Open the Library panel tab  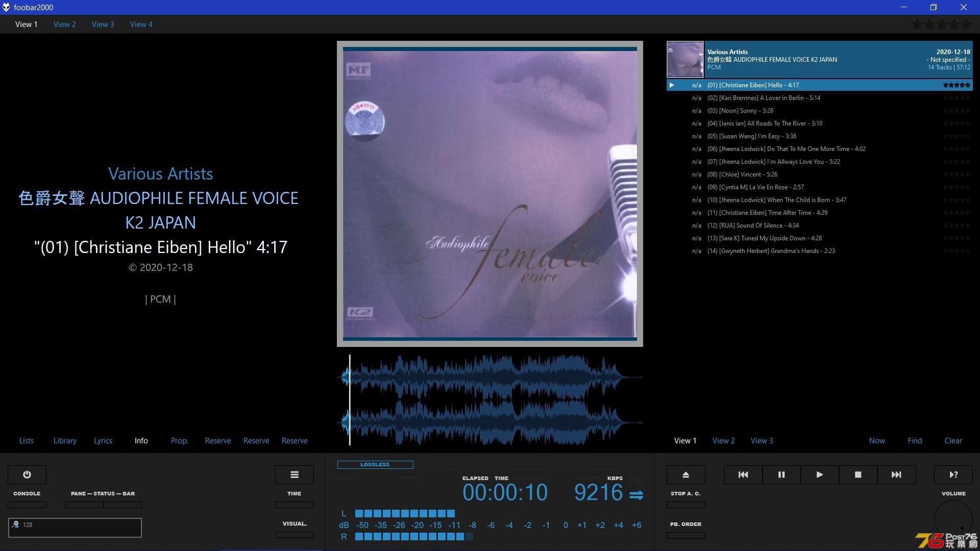point(65,440)
